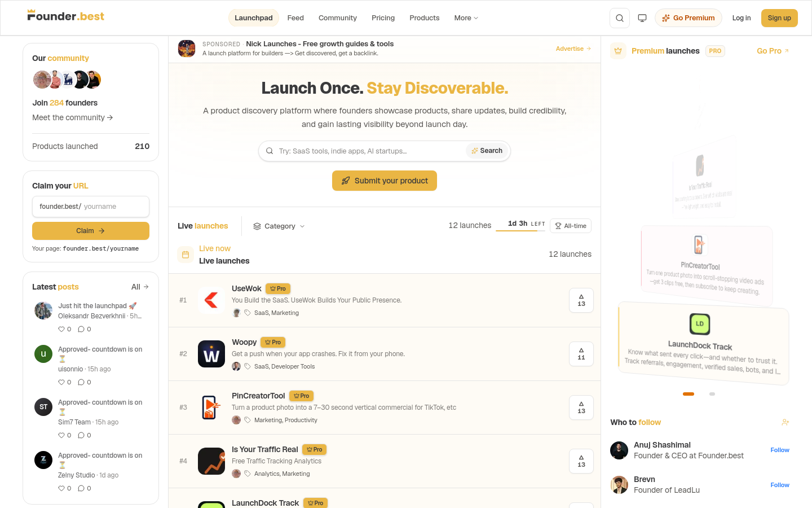Like Zelny Studio's post
This screenshot has height=508, width=812.
64,488
